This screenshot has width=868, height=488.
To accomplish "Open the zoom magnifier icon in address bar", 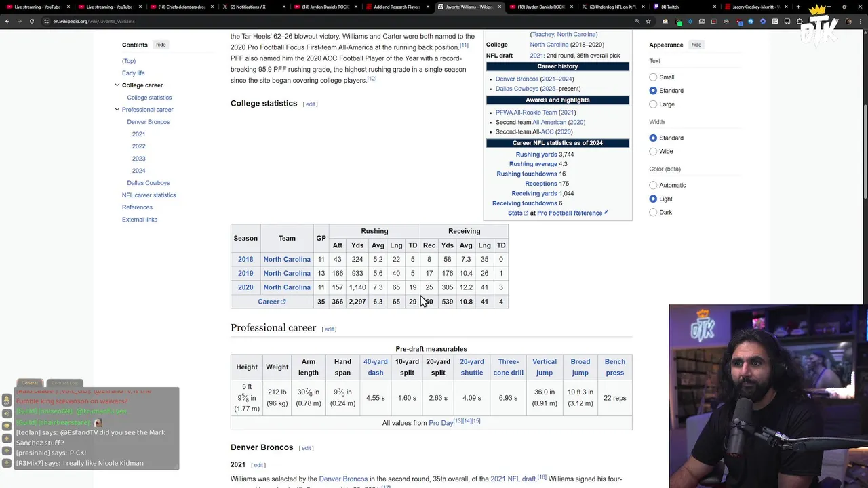I will click(x=636, y=21).
